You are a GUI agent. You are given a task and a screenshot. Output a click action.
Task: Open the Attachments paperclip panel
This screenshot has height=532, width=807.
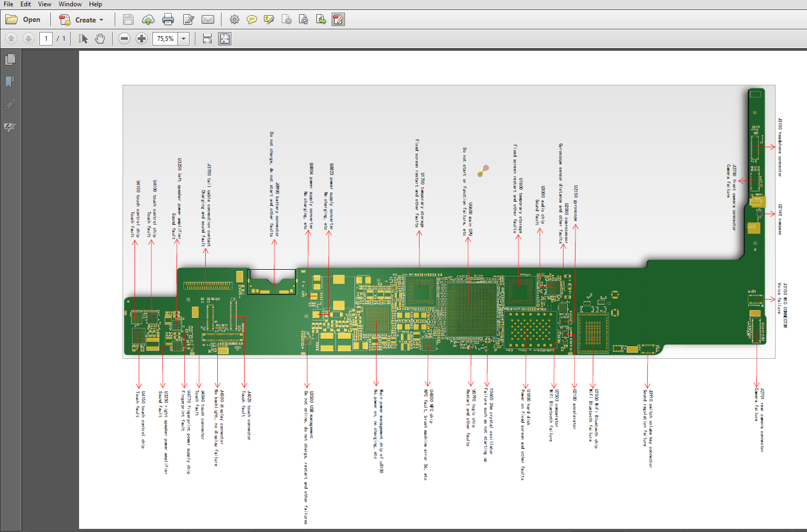pos(9,105)
